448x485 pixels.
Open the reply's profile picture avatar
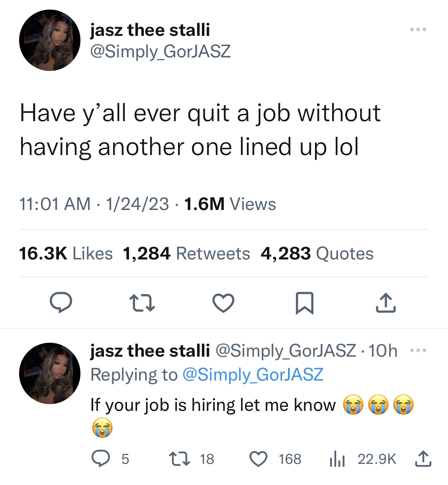[50, 373]
